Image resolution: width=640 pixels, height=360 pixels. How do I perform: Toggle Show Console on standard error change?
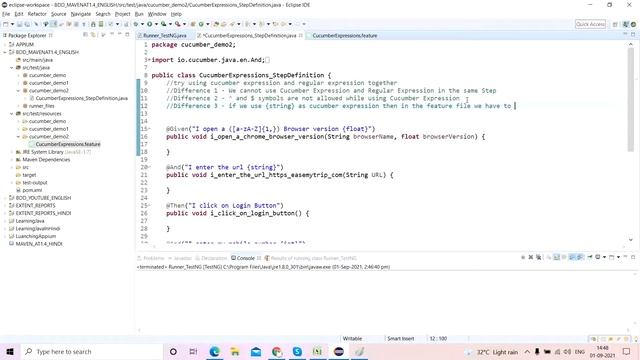[x=580, y=257]
